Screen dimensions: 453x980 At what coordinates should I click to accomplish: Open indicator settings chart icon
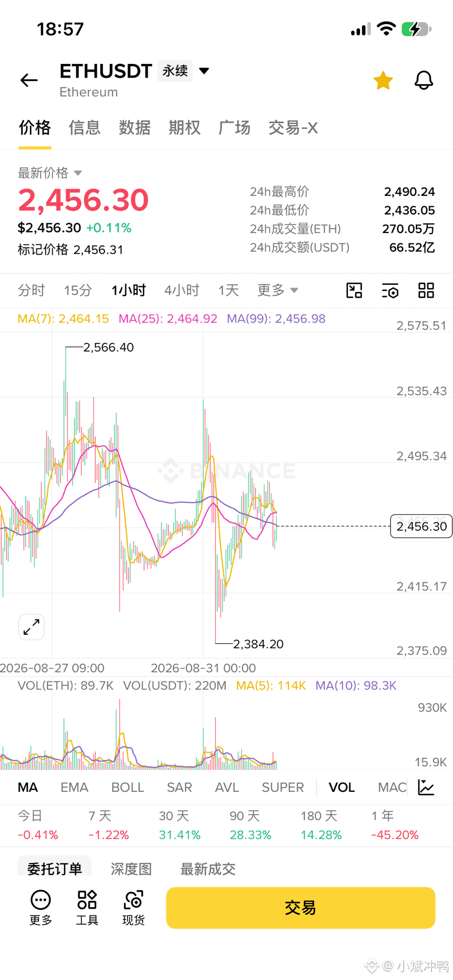(x=426, y=787)
